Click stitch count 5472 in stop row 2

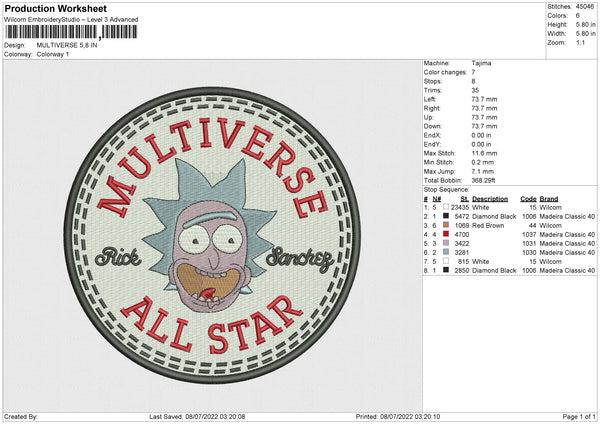(461, 217)
